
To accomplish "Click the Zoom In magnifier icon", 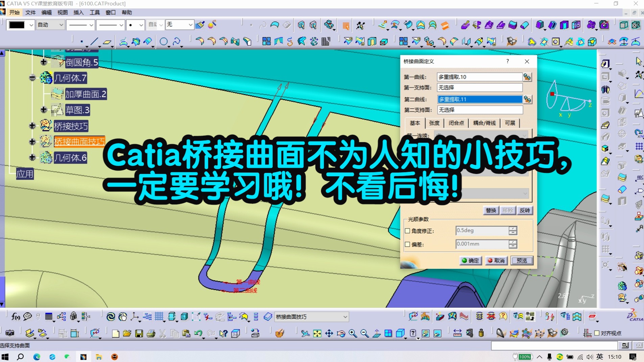I will pyautogui.click(x=353, y=334).
